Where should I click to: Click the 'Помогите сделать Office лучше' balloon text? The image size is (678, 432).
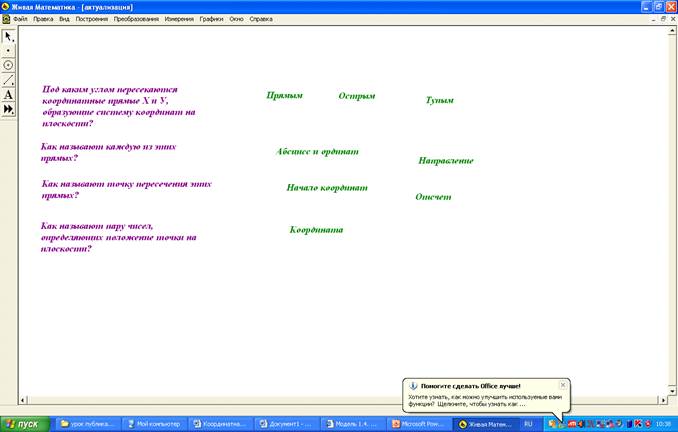(x=470, y=386)
